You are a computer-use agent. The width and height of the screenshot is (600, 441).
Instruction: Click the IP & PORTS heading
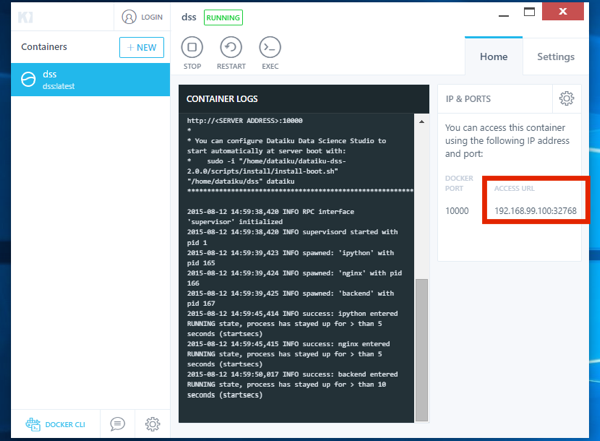(468, 99)
